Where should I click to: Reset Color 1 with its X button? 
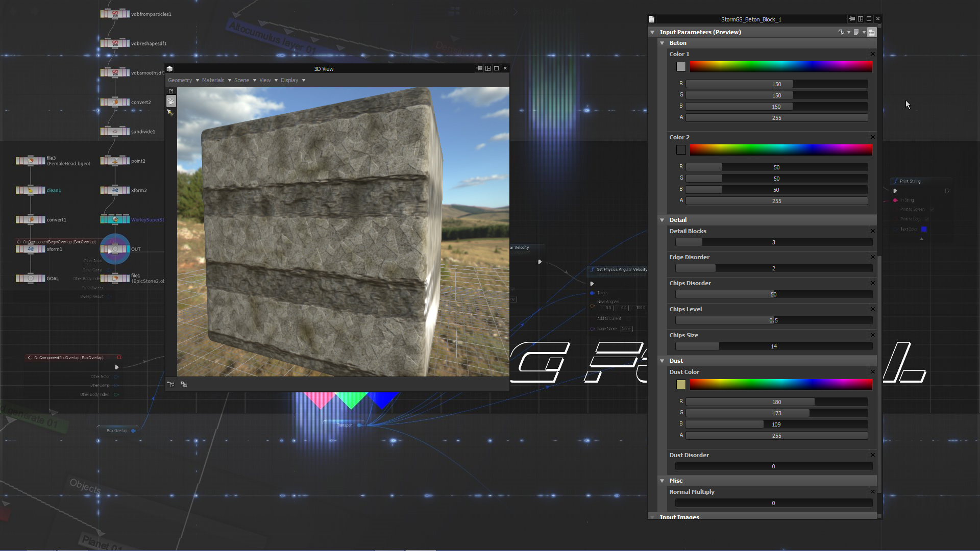[872, 54]
